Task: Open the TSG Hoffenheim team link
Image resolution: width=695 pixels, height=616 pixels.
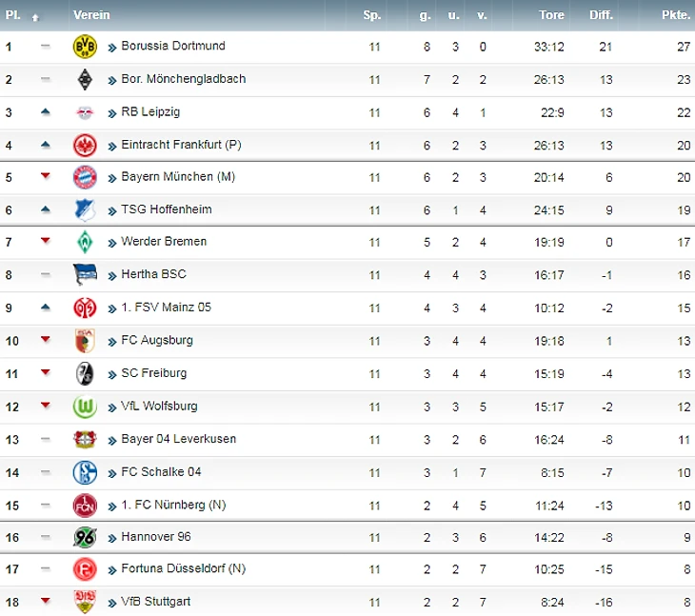Action: [x=166, y=209]
